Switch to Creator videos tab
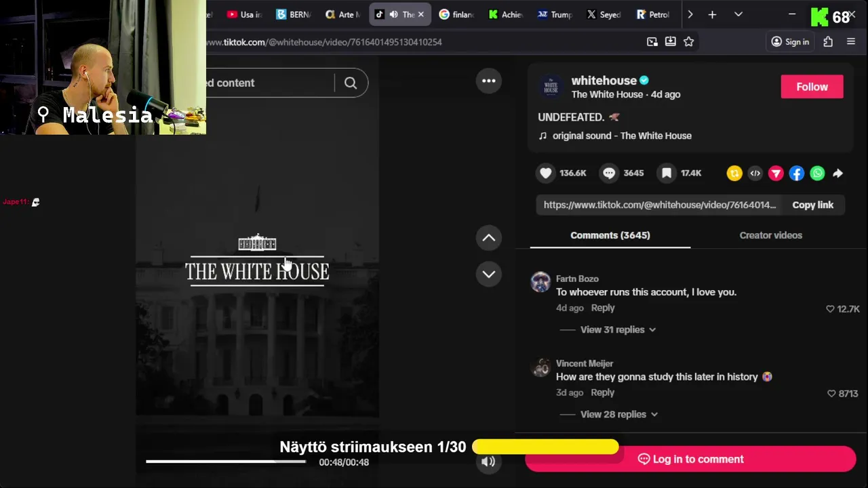 (771, 235)
